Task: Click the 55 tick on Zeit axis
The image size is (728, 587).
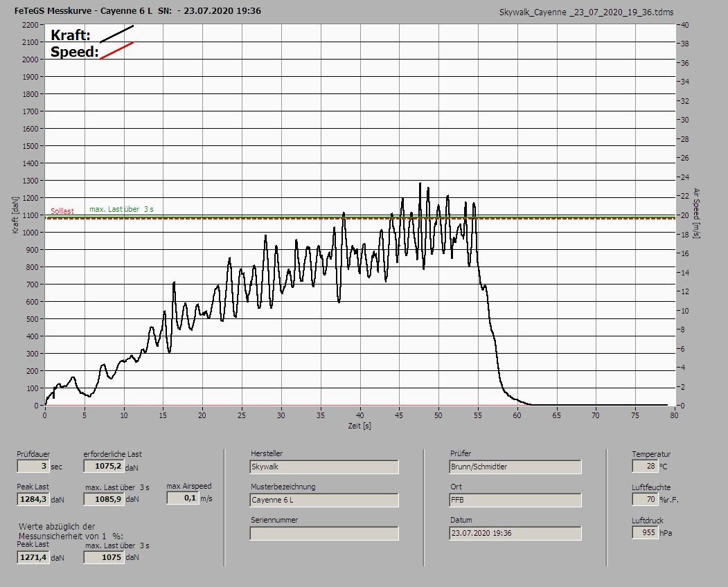Action: [478, 415]
